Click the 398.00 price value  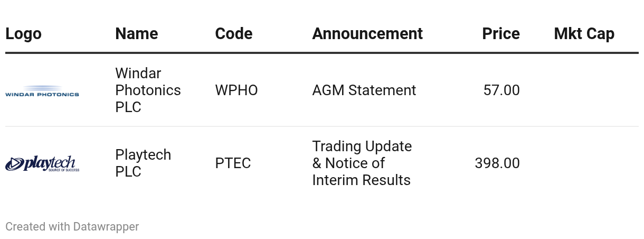click(497, 163)
